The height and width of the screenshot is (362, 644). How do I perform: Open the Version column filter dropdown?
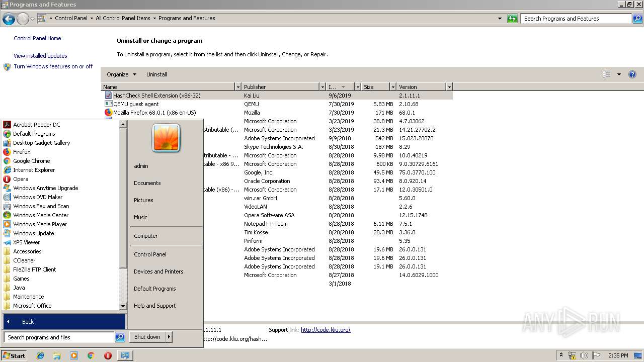(x=449, y=87)
